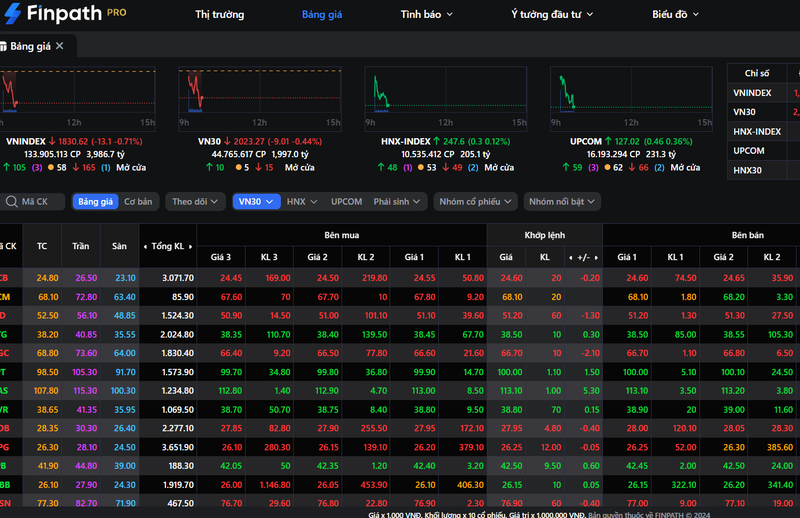800x518 pixels.
Task: Click the search magnifier icon in Mã CK
Action: coord(11,202)
